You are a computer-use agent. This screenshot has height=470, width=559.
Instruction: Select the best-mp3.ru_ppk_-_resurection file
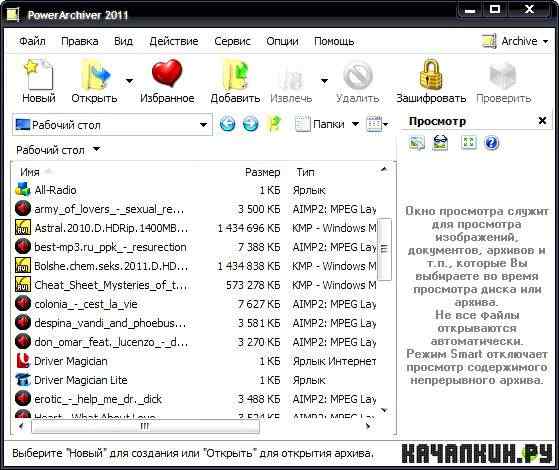tap(110, 247)
